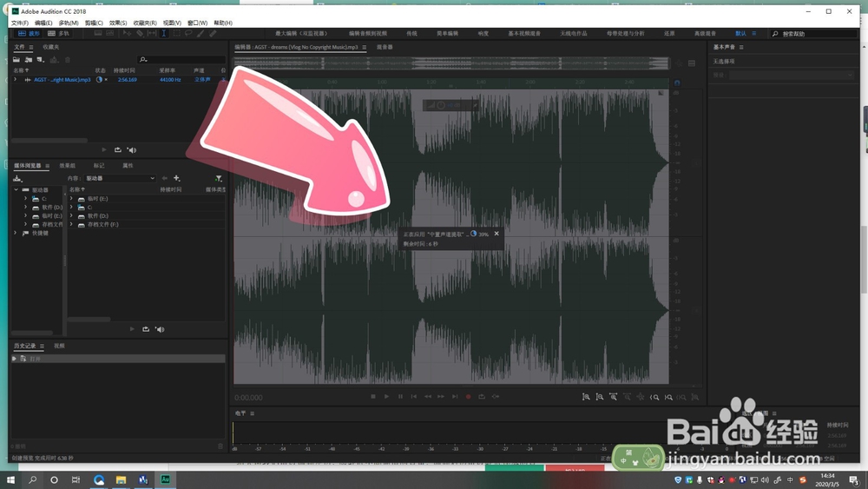Viewport: 868px width, 489px height.
Task: Click Play button in Files panel
Action: click(x=104, y=149)
